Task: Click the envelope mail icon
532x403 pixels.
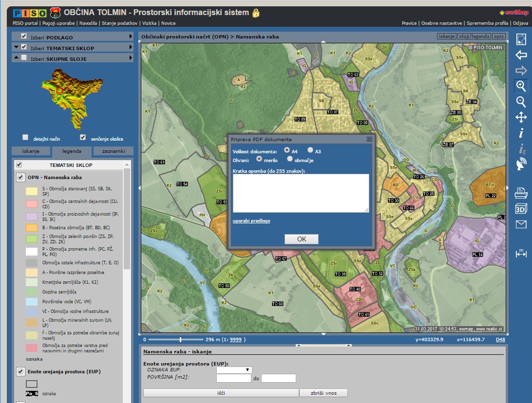Action: pyautogui.click(x=521, y=224)
